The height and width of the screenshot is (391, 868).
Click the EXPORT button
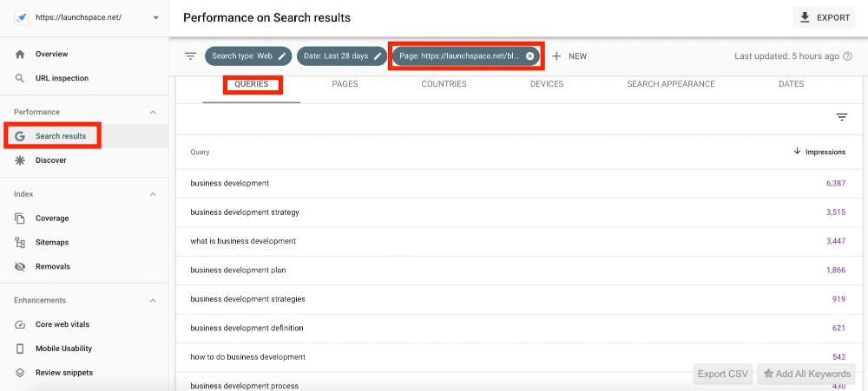click(x=825, y=17)
